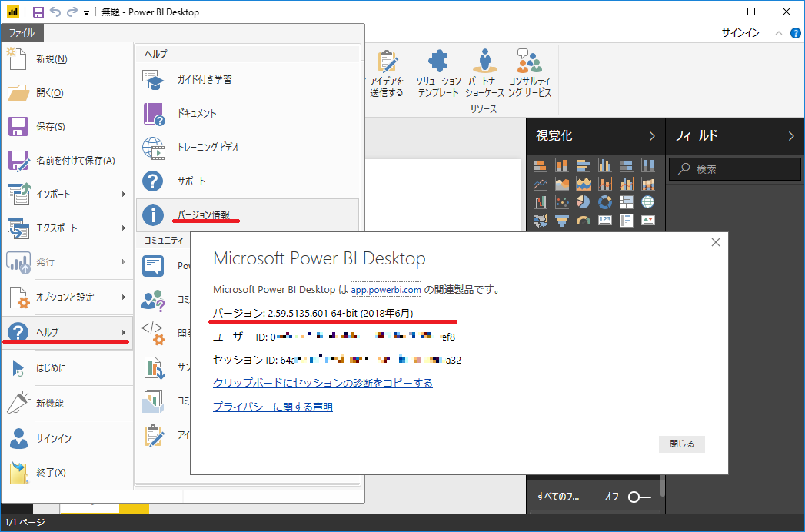Click the speech bubble community icon
This screenshot has width=805, height=532.
click(153, 266)
